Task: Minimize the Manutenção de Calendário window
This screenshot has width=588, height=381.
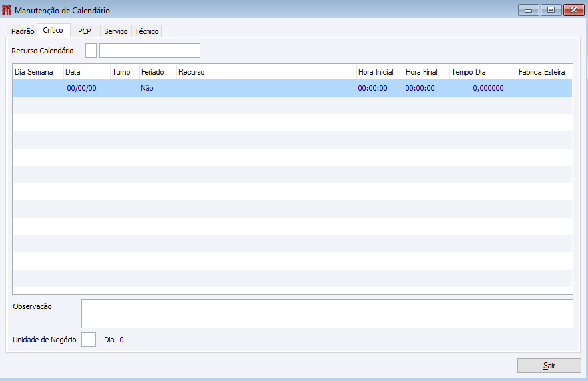Action: click(x=528, y=10)
